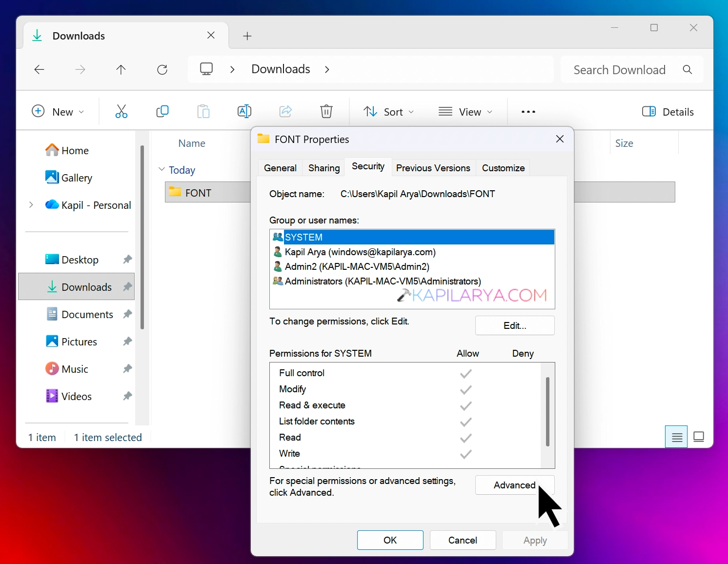
Task: Click pin icon next to Videos
Action: pos(127,396)
